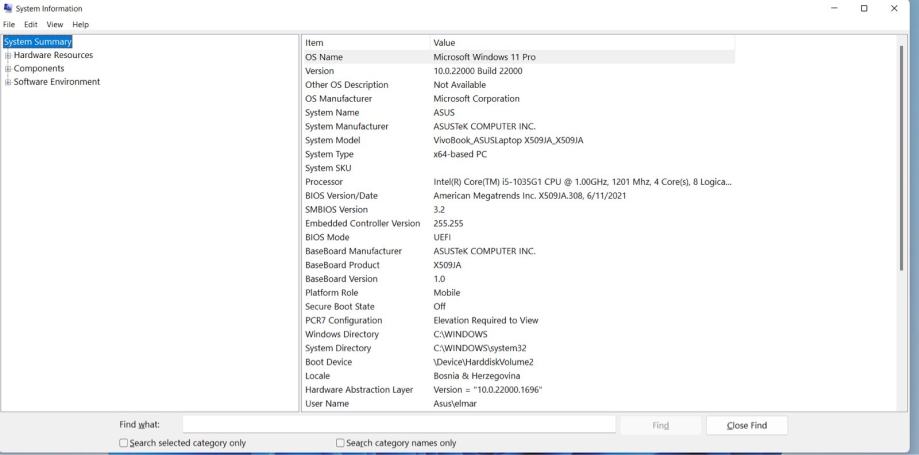Select the System Manufacturer row

coord(518,127)
